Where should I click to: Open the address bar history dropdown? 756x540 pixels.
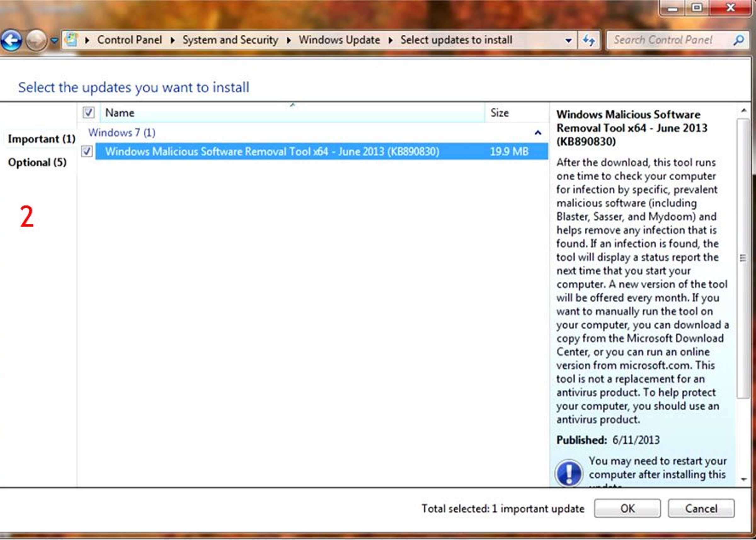[569, 41]
